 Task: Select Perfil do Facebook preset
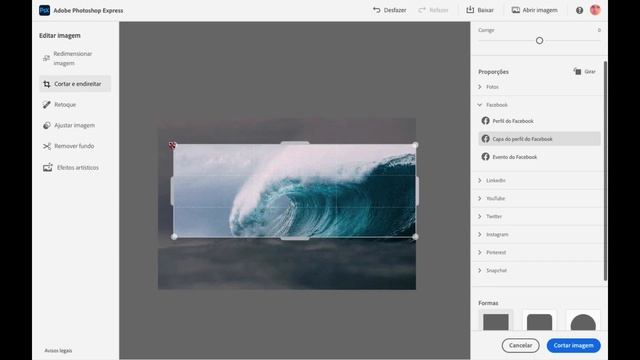539,121
